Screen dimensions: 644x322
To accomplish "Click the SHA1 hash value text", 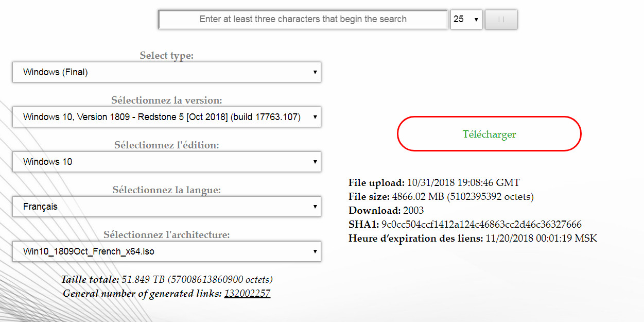I will point(481,225).
